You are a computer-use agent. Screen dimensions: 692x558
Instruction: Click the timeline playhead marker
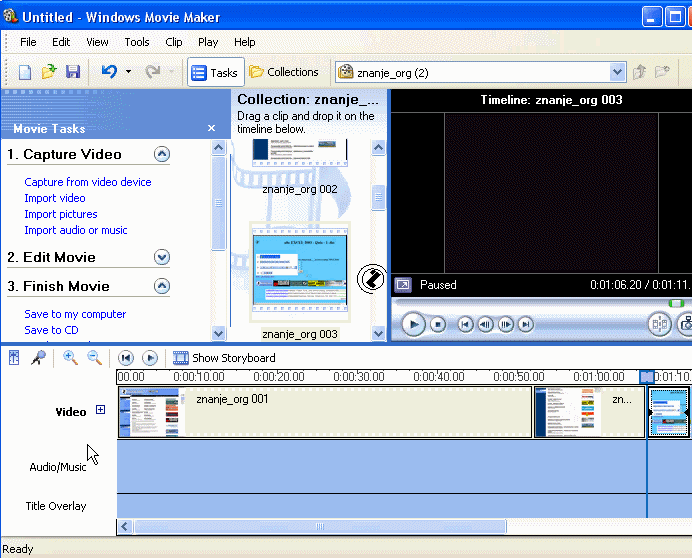(647, 377)
